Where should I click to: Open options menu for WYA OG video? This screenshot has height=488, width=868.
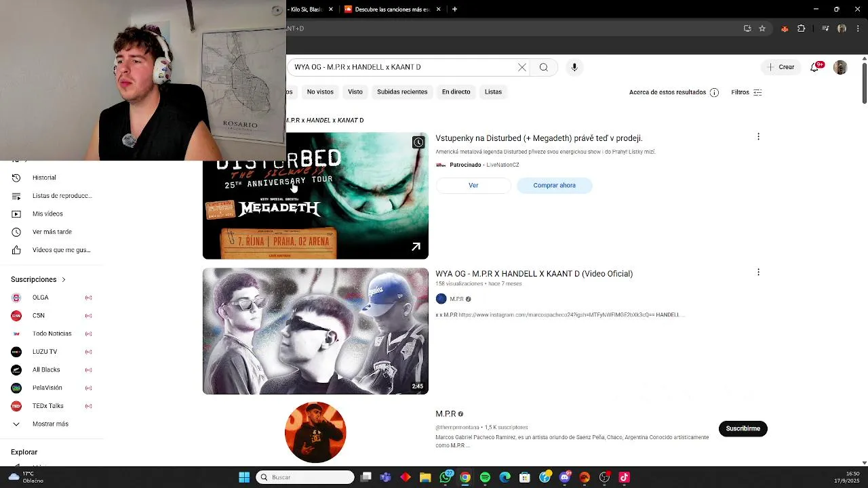point(758,272)
